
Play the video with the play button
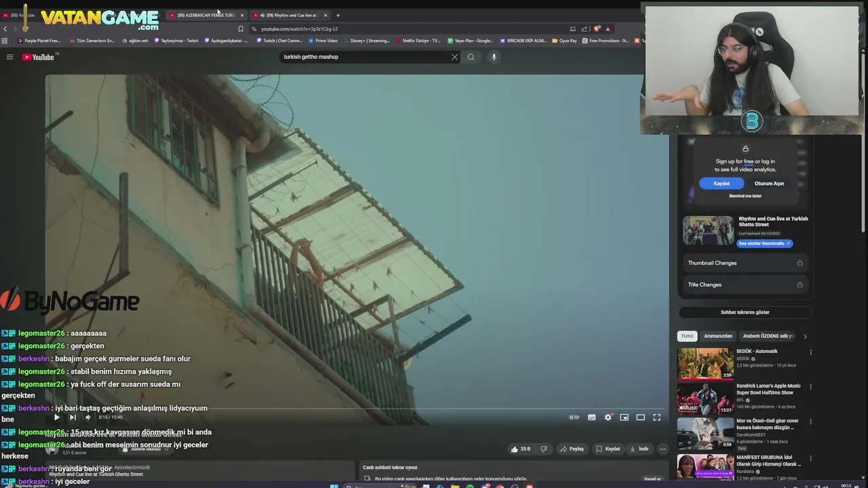point(56,418)
